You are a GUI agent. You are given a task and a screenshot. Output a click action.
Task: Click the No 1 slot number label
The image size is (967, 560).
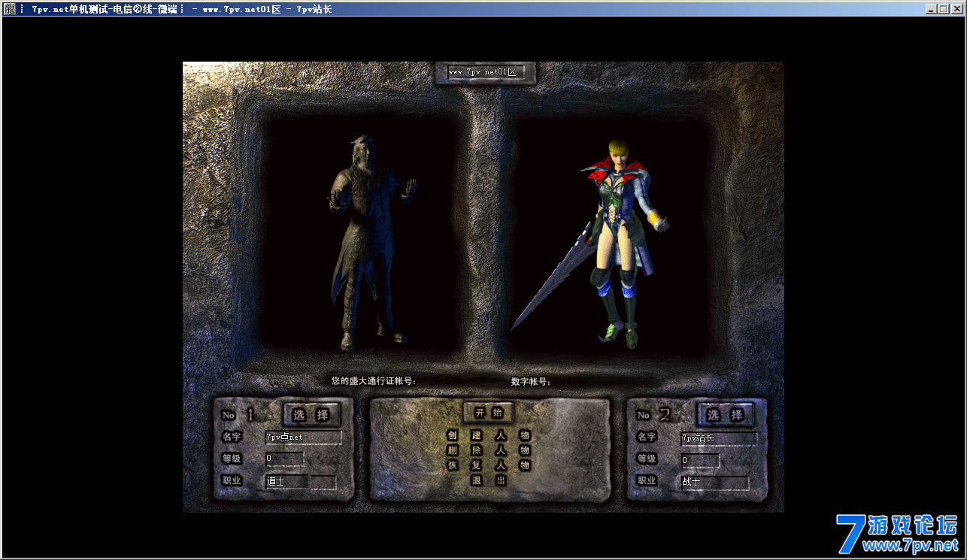[238, 415]
